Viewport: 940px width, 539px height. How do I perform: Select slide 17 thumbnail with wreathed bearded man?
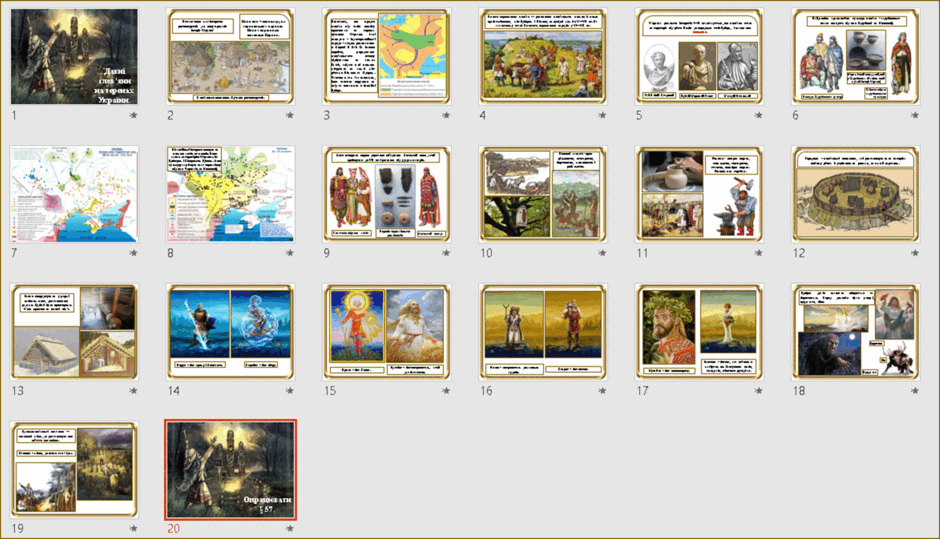point(700,332)
